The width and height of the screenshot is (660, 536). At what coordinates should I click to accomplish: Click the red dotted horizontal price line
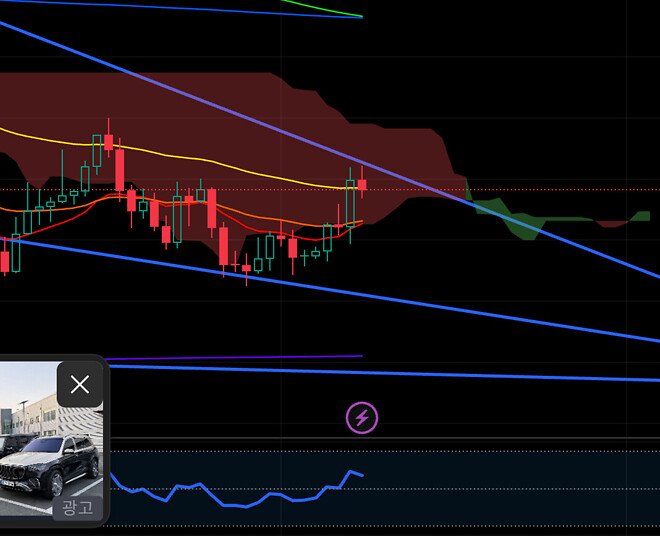[x=560, y=189]
